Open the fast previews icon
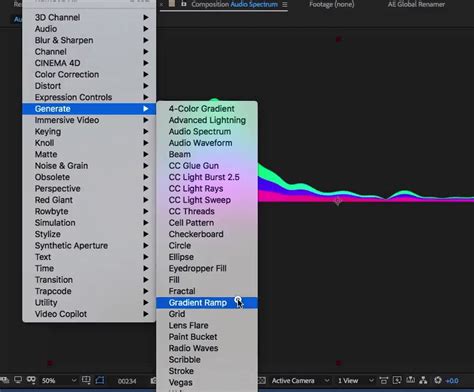The width and height of the screenshot is (474, 392). (397, 380)
